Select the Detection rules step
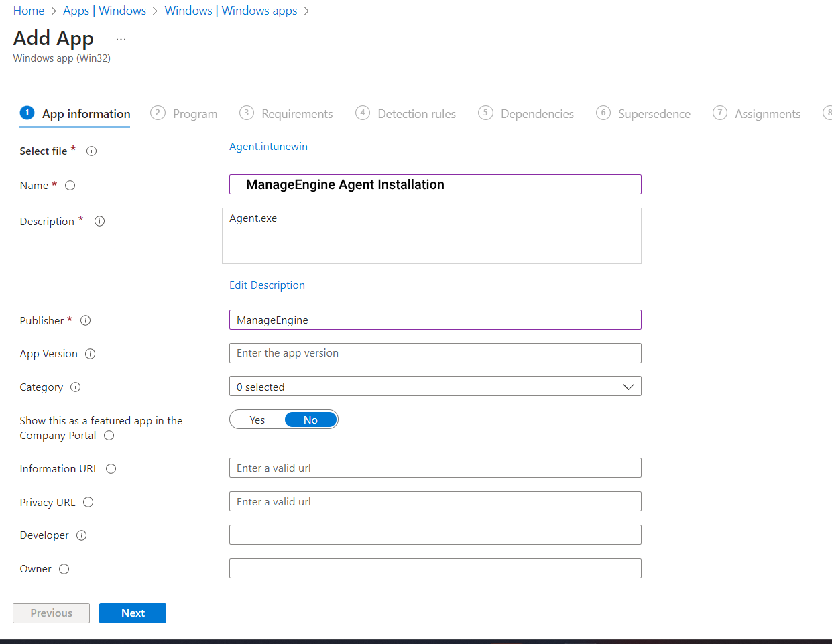 [x=406, y=114]
